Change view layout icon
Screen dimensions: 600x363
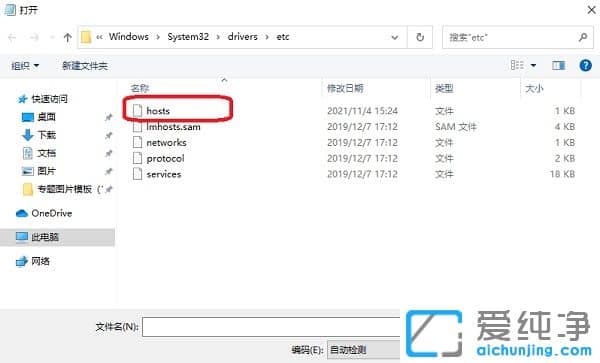(x=517, y=65)
